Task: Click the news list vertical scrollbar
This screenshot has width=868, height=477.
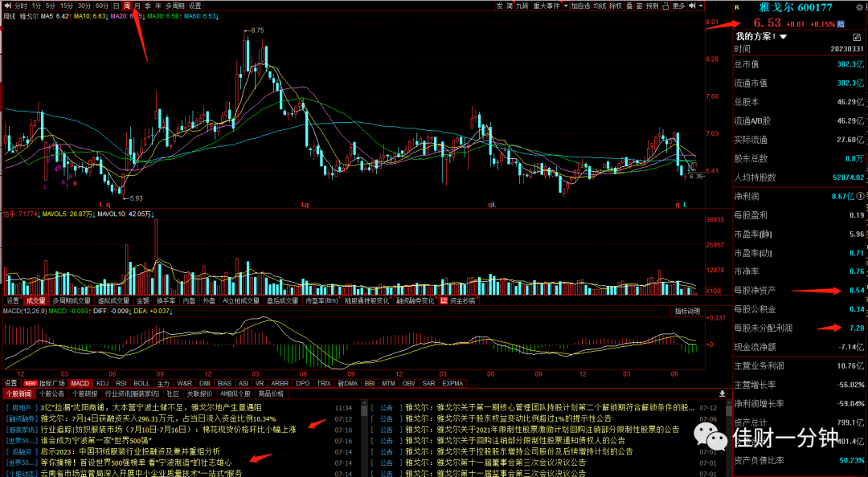Action: click(x=364, y=437)
